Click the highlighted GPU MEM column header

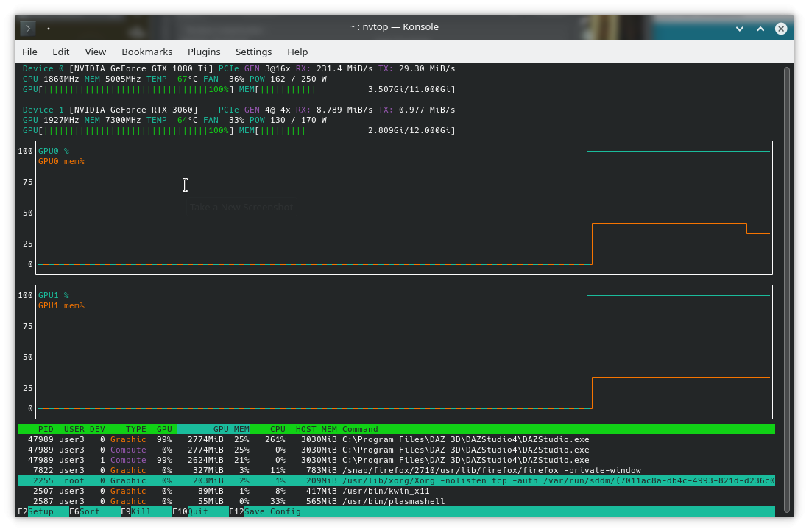(x=213, y=429)
